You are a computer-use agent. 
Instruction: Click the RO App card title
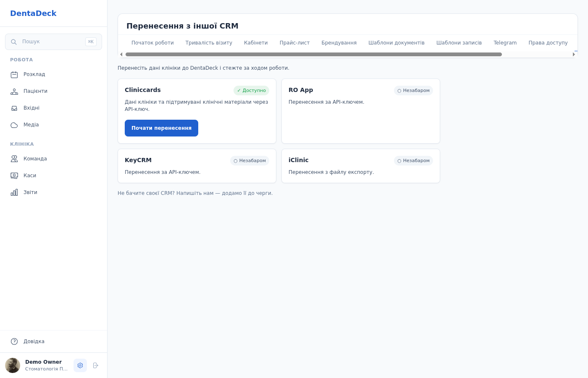click(301, 90)
